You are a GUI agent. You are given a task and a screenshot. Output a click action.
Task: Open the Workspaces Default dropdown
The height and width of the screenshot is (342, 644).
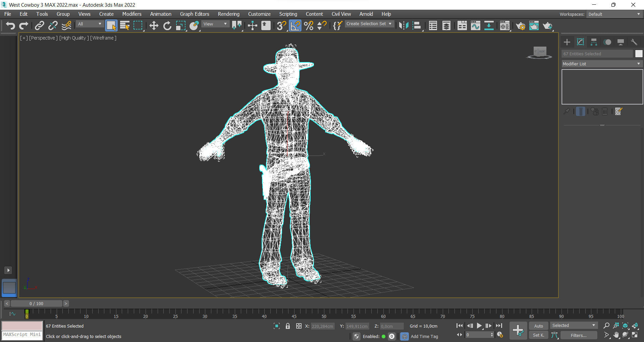614,14
